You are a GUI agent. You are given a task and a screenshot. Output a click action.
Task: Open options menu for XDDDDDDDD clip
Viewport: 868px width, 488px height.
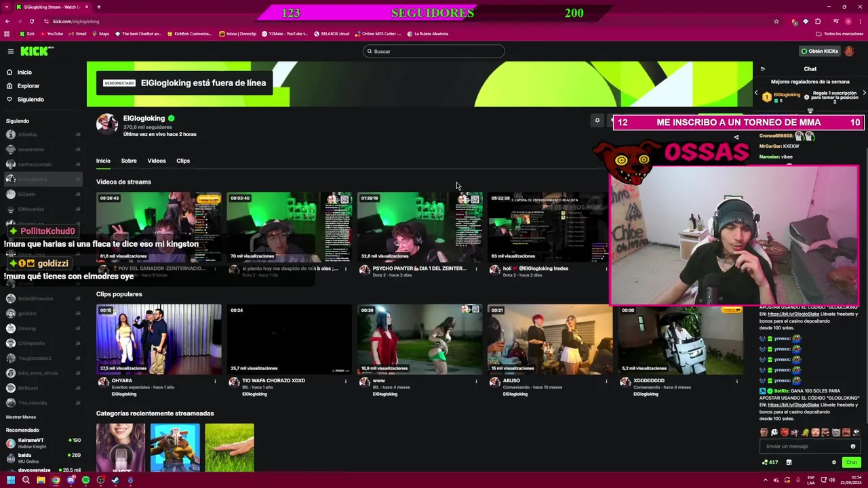coord(736,381)
